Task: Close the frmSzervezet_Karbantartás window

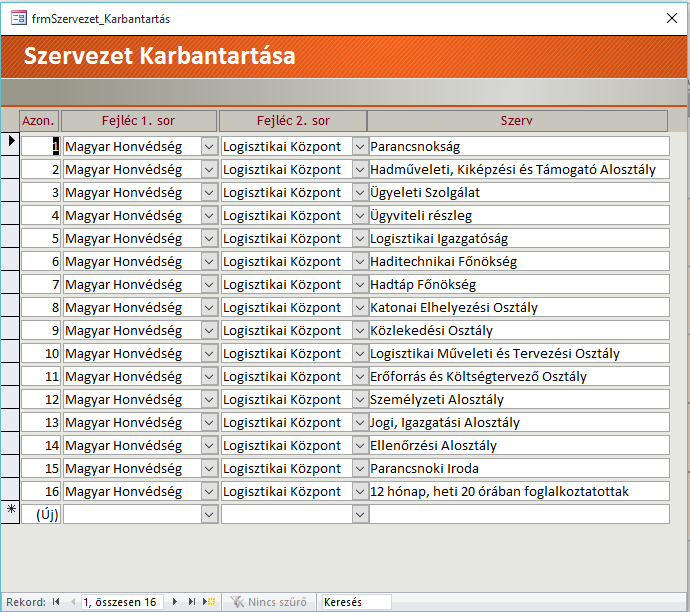Action: pos(671,18)
